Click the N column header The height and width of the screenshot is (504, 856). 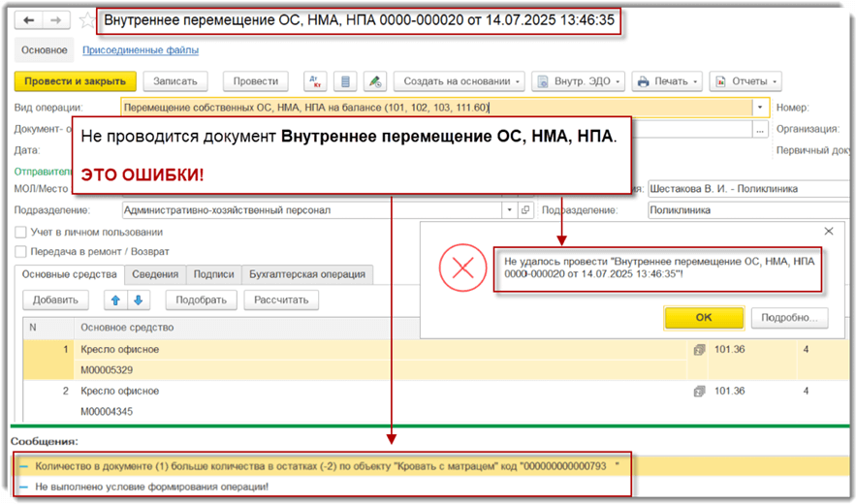coord(48,328)
